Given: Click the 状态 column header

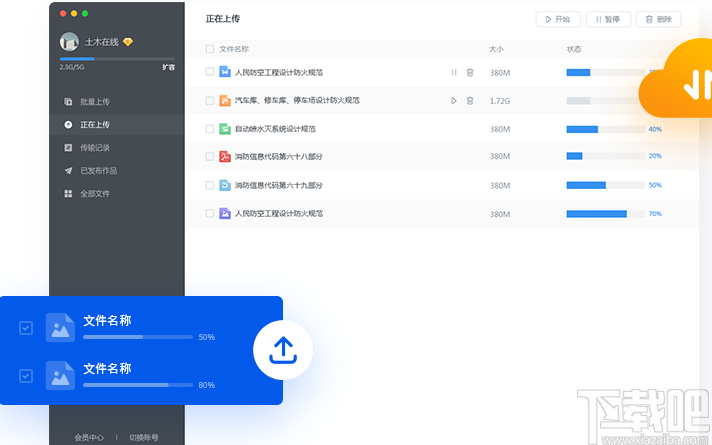Looking at the screenshot, I should tap(574, 49).
